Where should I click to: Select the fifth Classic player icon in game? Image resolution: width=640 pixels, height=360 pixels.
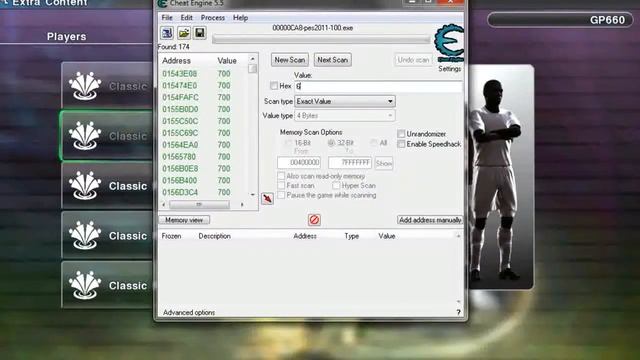pos(85,286)
